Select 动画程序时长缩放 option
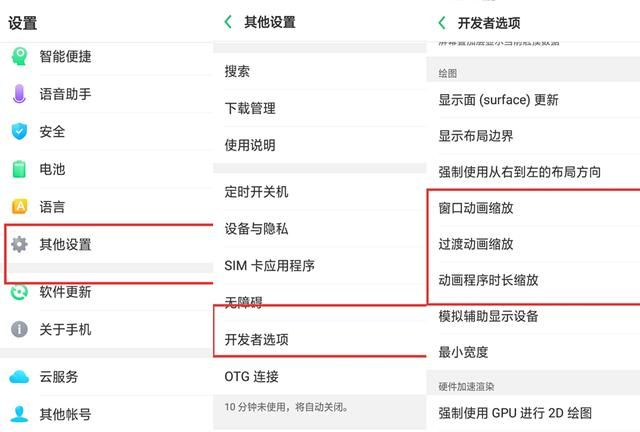Image resolution: width=640 pixels, height=432 pixels. (489, 280)
